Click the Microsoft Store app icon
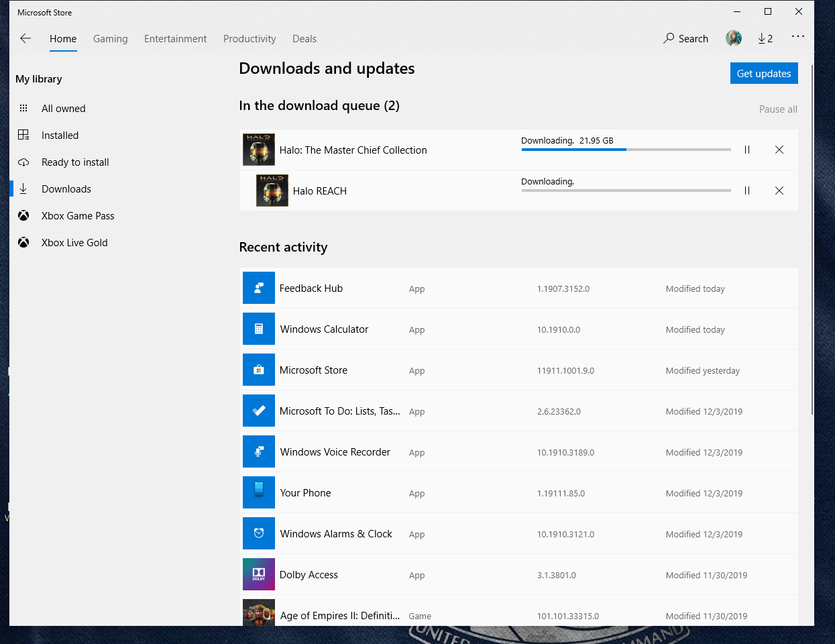The width and height of the screenshot is (835, 644). pos(259,370)
